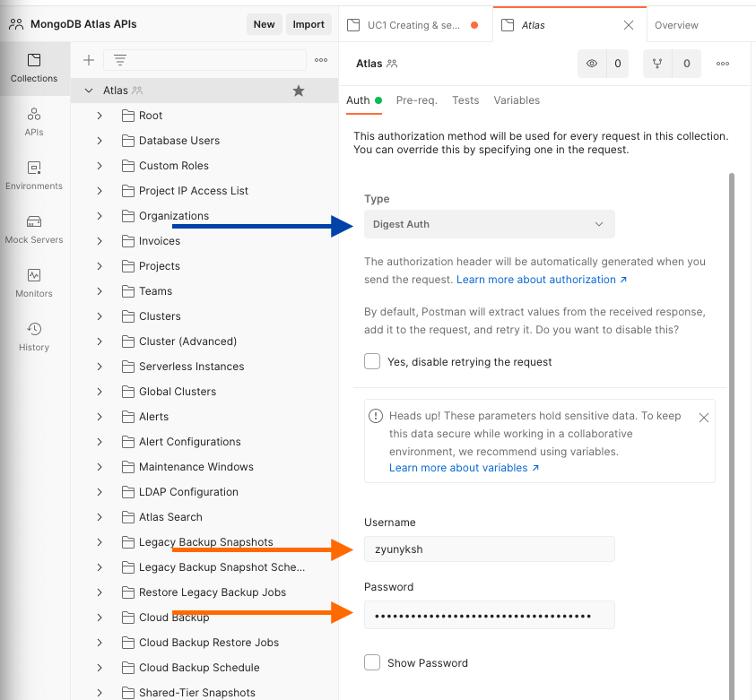Click the Clusters folder icon
Screen dimensions: 756x700
tap(127, 316)
